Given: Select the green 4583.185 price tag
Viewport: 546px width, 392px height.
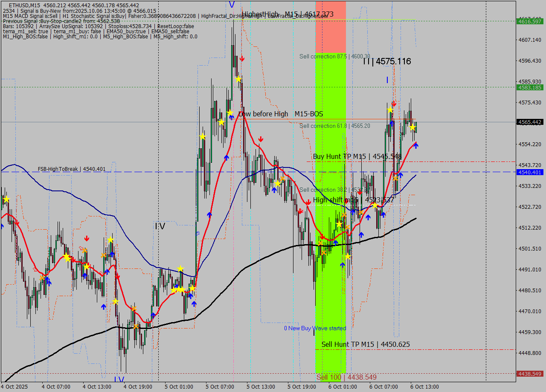Looking at the screenshot, I should (x=529, y=87).
